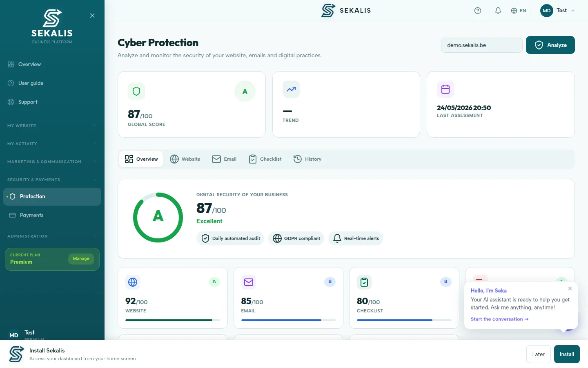Click the GDPR compliant badge
This screenshot has height=368, width=588.
tap(296, 238)
